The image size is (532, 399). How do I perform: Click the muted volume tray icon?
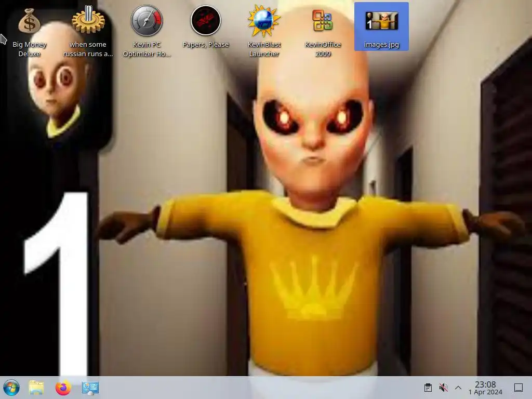(443, 388)
